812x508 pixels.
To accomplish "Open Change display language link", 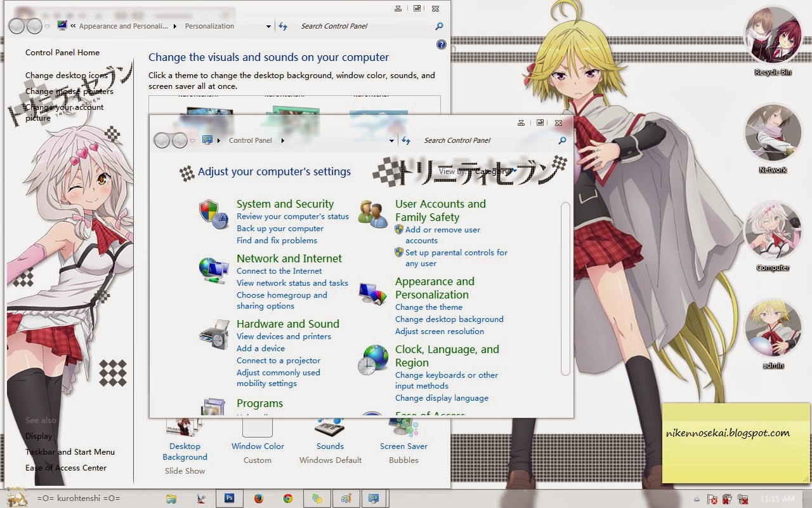I will click(442, 398).
